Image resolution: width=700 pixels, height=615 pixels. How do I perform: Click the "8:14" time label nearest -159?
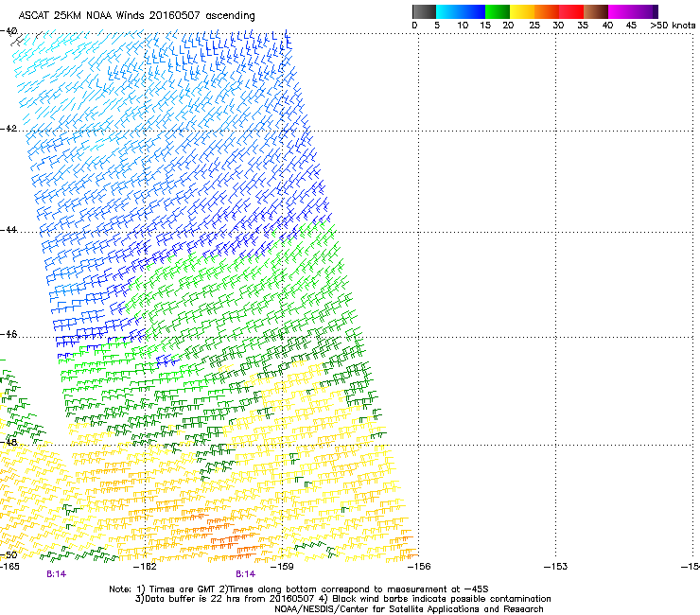click(x=246, y=574)
